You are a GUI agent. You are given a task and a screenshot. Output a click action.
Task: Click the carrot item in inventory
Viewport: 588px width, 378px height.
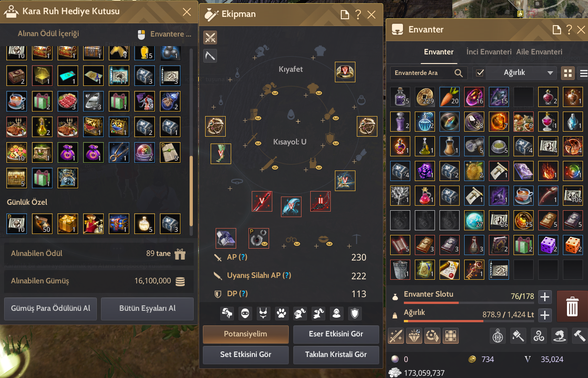pos(450,96)
